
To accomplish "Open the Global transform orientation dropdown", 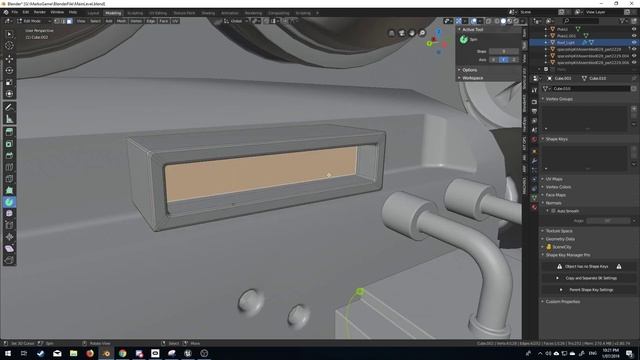I will click(x=236, y=21).
